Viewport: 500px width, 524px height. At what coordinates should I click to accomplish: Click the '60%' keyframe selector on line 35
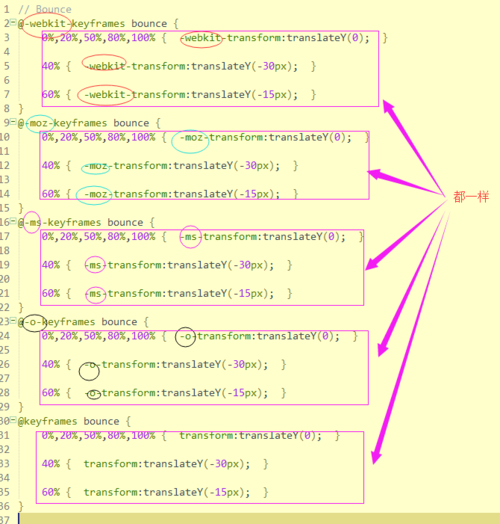pyautogui.click(x=51, y=492)
